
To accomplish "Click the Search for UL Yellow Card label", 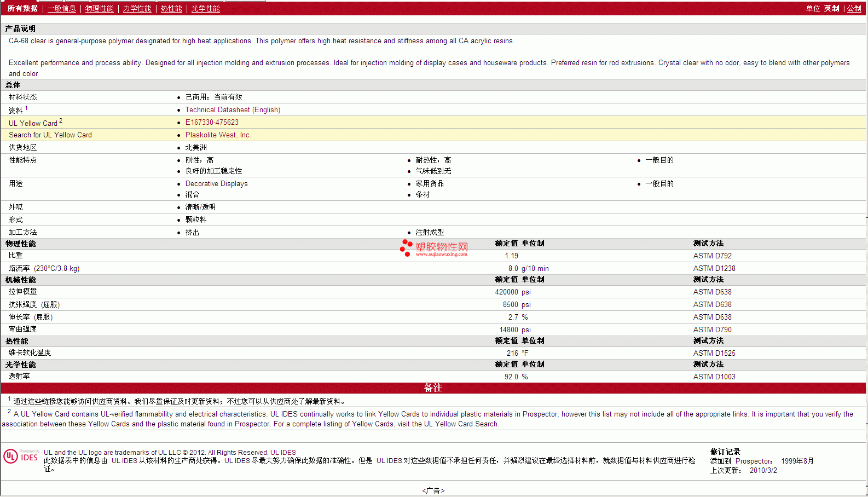I will click(x=50, y=135).
